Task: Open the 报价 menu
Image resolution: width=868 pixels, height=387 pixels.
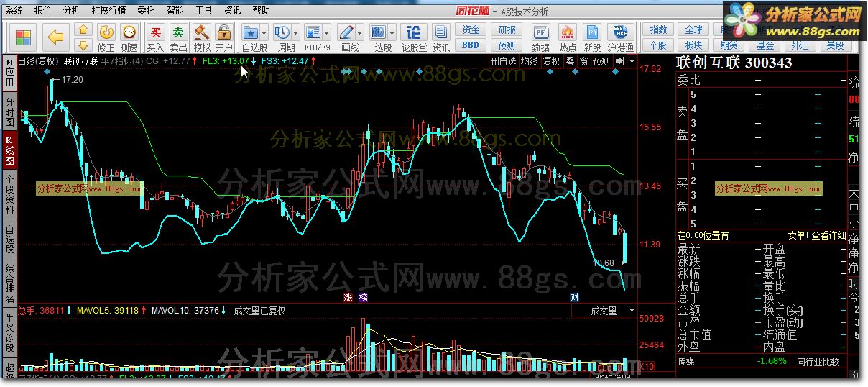Action: click(x=42, y=10)
